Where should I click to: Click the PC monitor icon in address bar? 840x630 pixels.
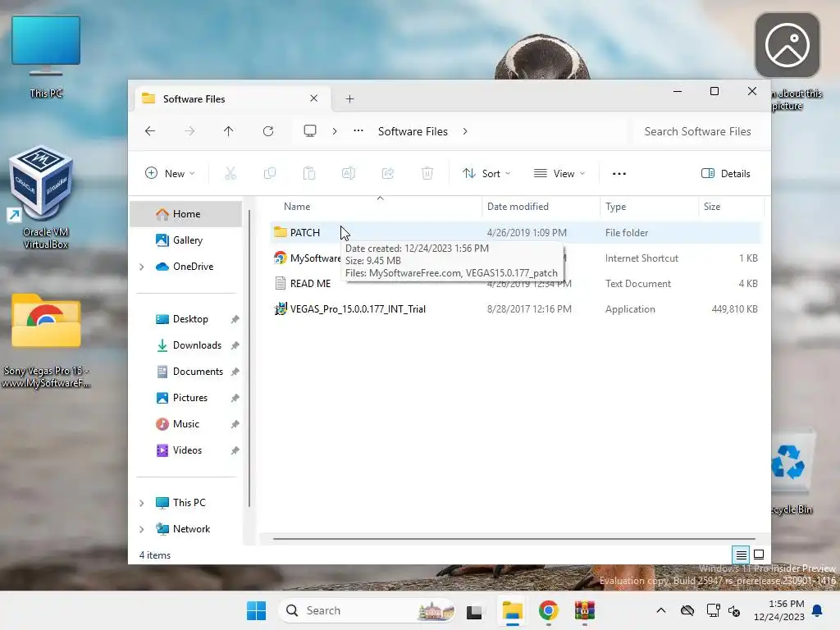pyautogui.click(x=309, y=131)
